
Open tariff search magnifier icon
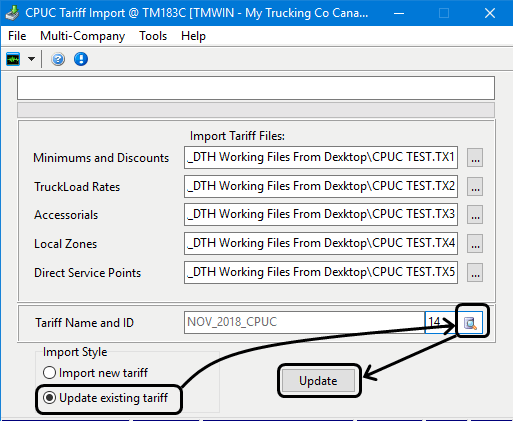pos(470,322)
